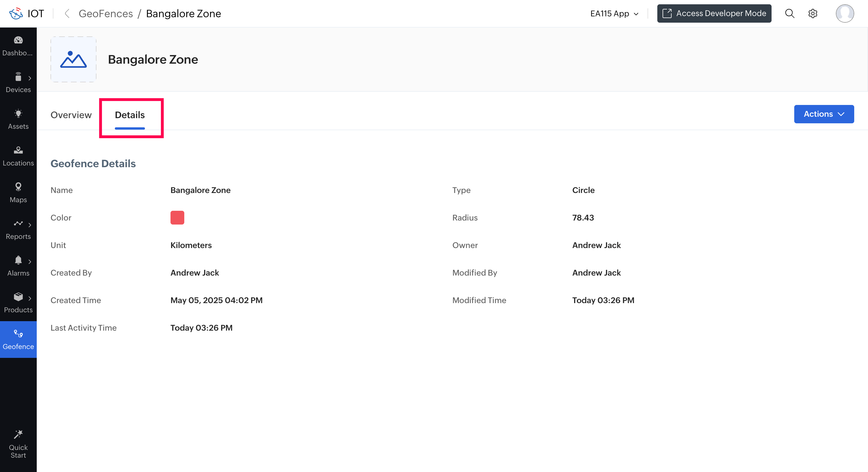Select the Geofence sidebar item
This screenshot has width=868, height=472.
pyautogui.click(x=18, y=339)
